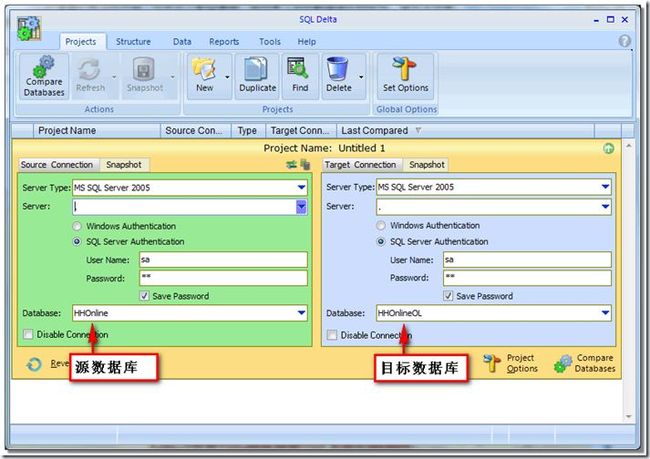Sort by Last Compared column header
This screenshot has width=650, height=459.
tap(466, 131)
